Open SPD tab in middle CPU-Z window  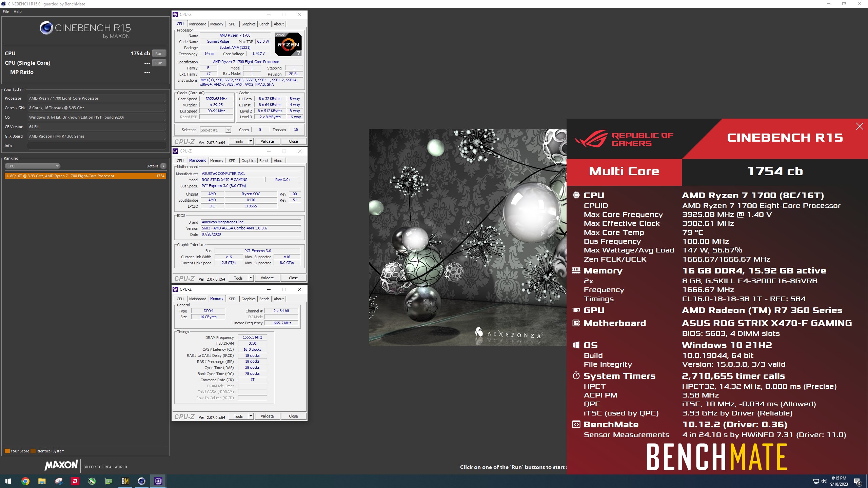point(232,161)
